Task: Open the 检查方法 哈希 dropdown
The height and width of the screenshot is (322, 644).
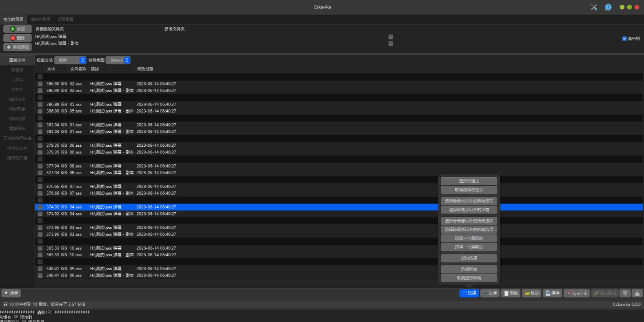Action: [69, 60]
